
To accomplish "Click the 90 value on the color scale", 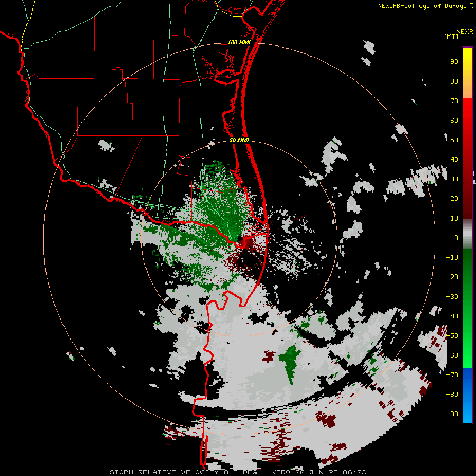I will 454,62.
